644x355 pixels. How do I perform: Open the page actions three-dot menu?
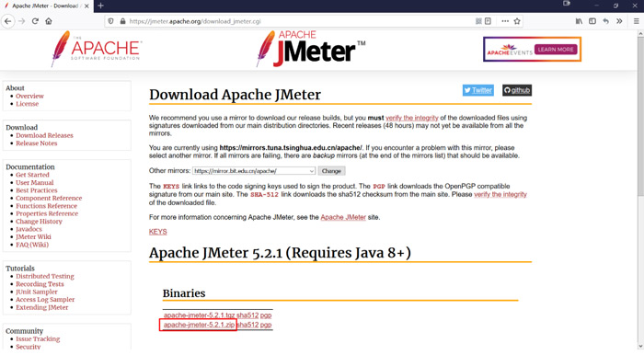pyautogui.click(x=505, y=21)
